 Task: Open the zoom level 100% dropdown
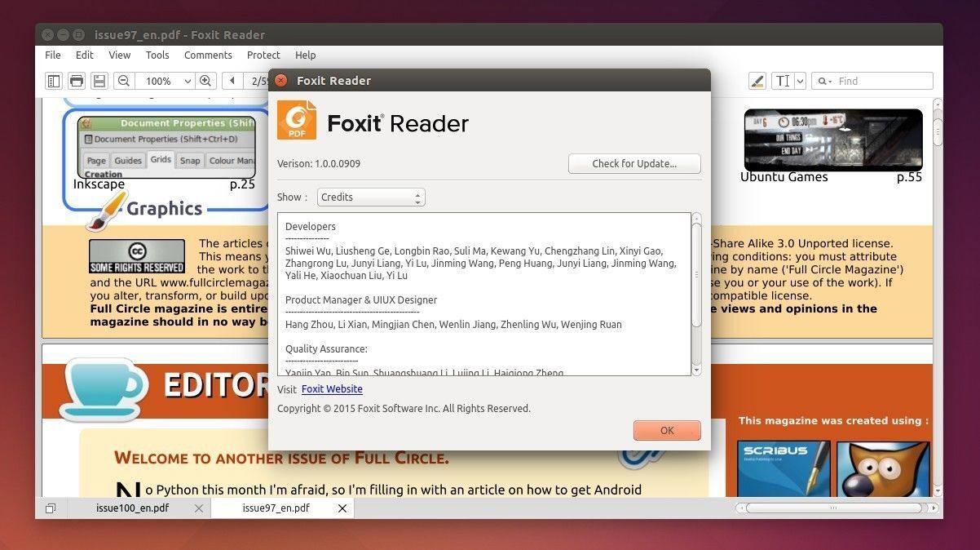[187, 81]
